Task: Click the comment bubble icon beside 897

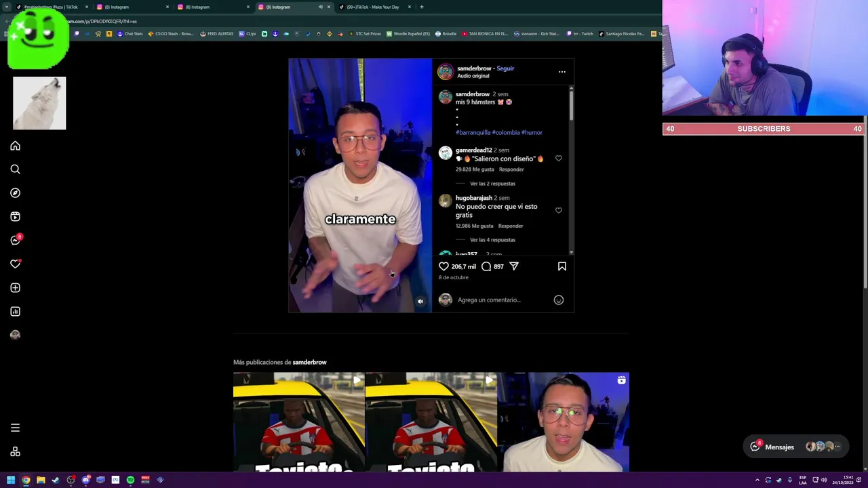Action: (x=486, y=266)
